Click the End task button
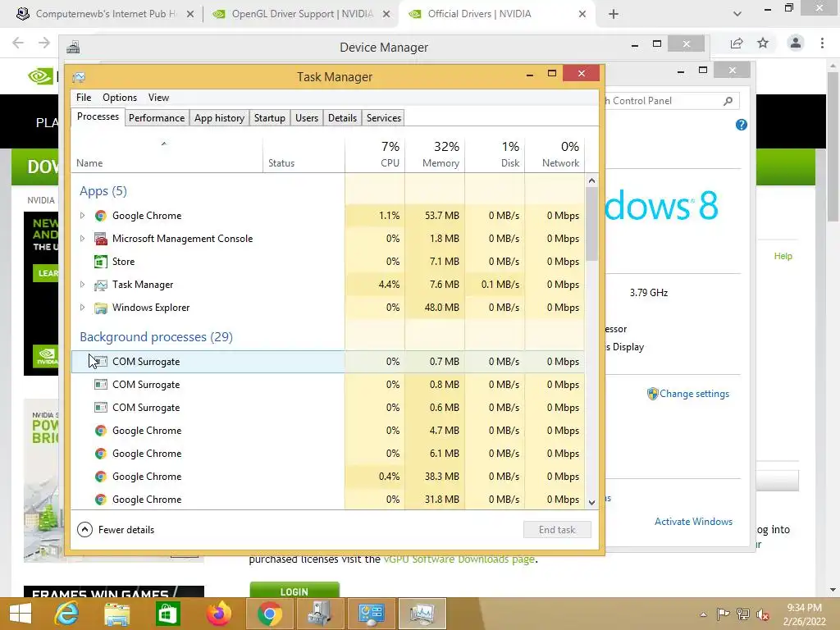 tap(557, 530)
